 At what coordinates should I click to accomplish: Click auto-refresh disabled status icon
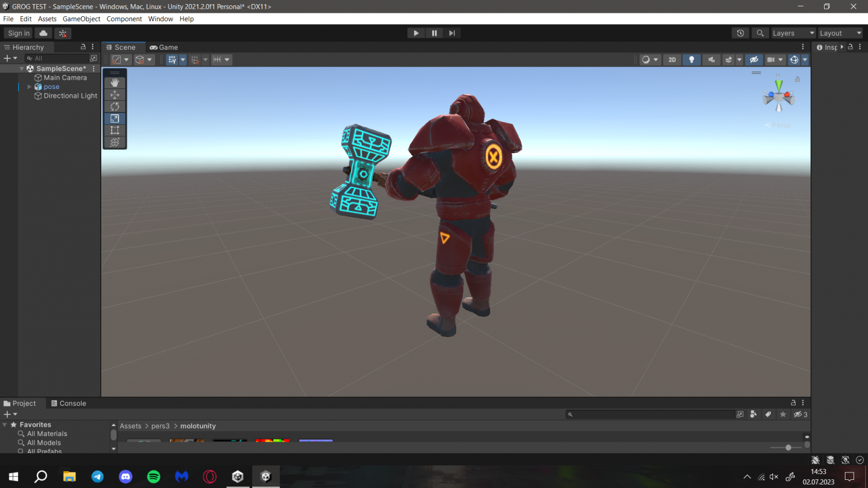845,460
